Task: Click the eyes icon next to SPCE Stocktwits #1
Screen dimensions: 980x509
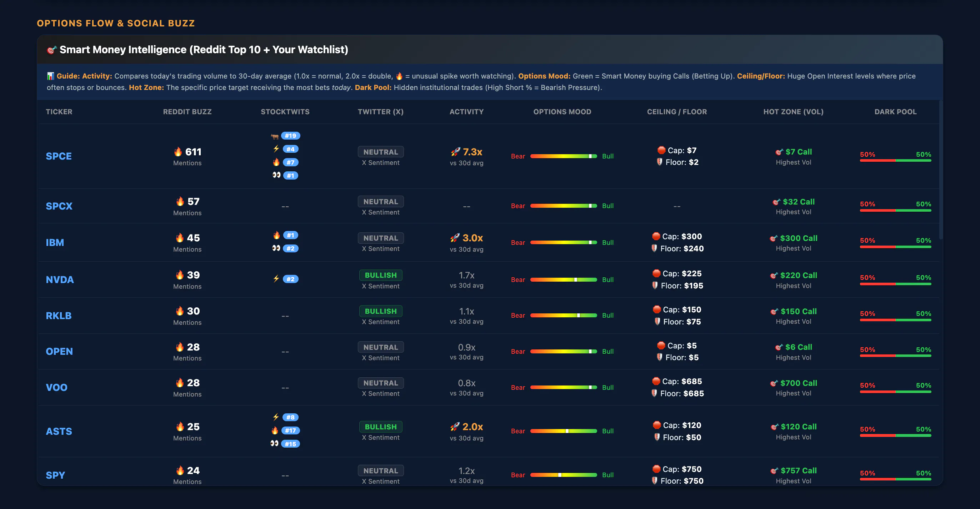Action: tap(276, 175)
